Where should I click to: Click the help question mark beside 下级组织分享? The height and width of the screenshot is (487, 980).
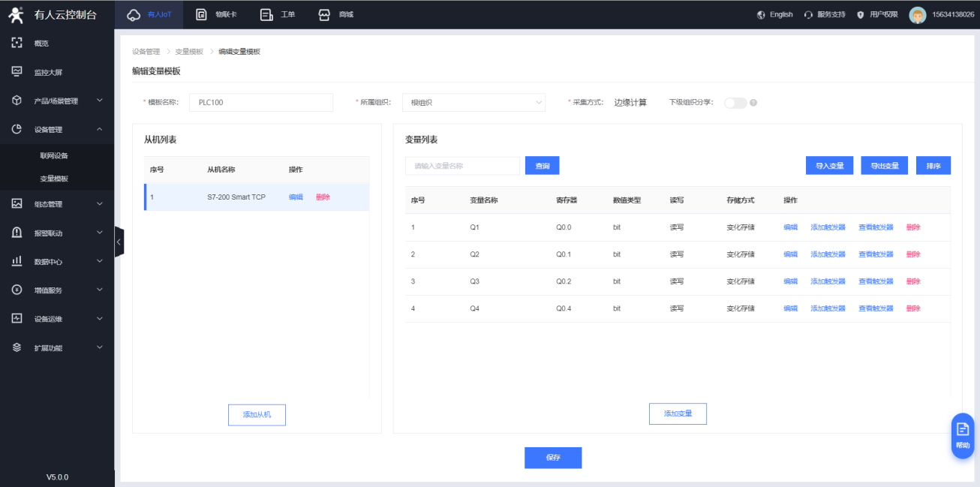[753, 103]
